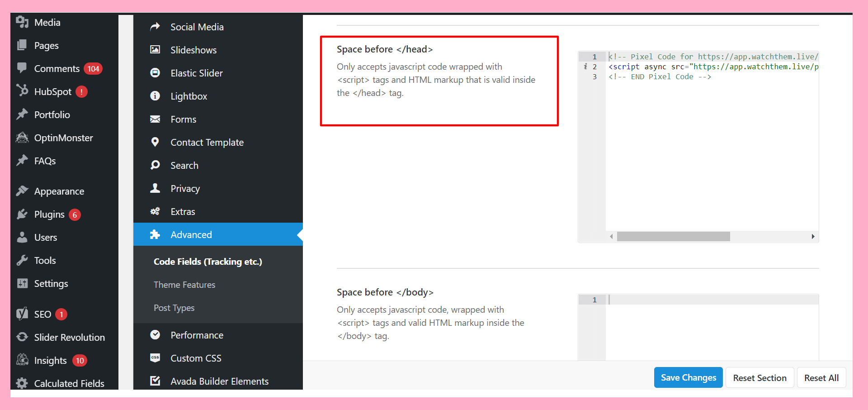Click the Social Media share icon
This screenshot has height=410, width=868.
[156, 27]
